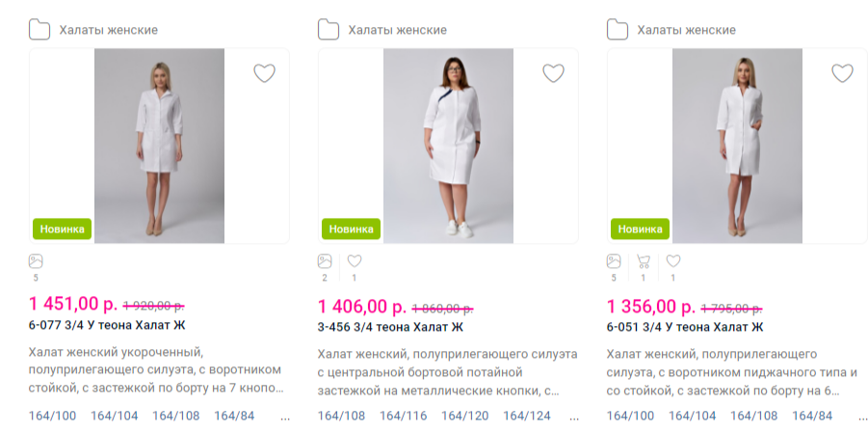Click shopping cart icon under robe 6-051
The image size is (868, 434).
point(644,261)
